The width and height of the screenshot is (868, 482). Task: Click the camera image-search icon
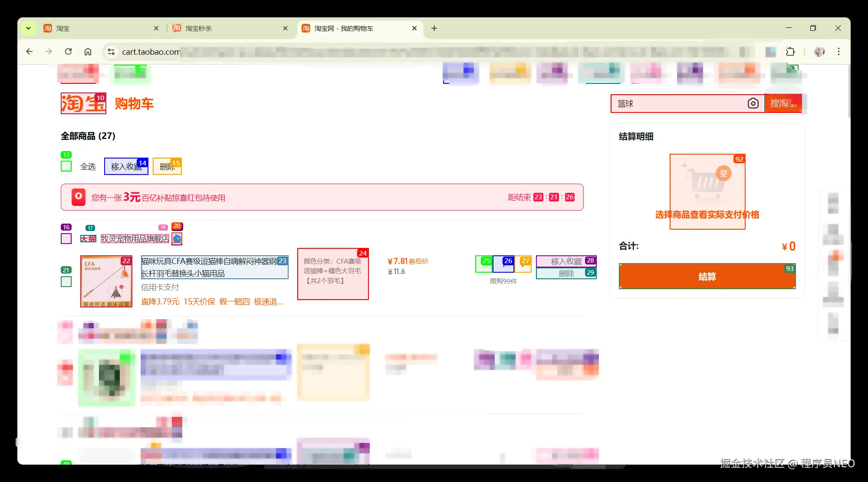(753, 103)
